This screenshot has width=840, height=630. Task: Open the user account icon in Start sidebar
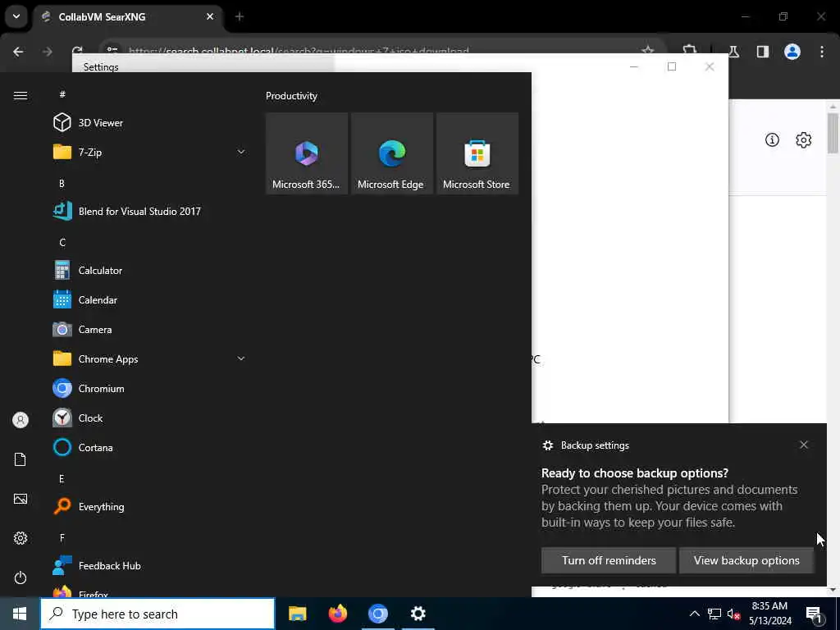point(21,420)
